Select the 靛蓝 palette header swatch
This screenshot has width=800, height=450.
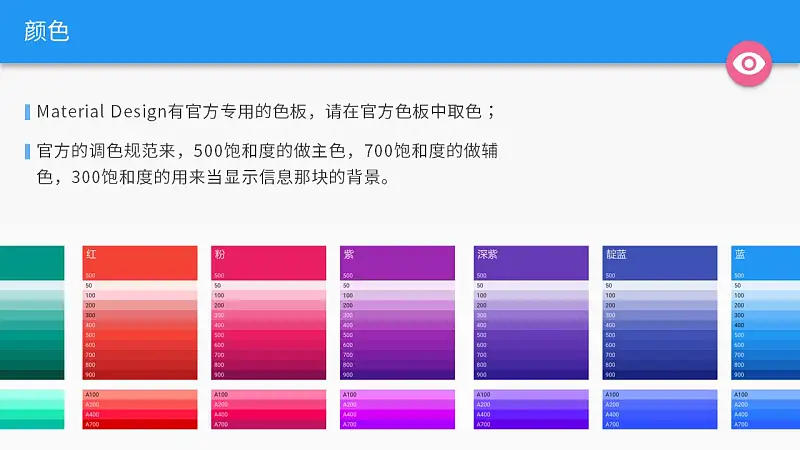[x=660, y=263]
